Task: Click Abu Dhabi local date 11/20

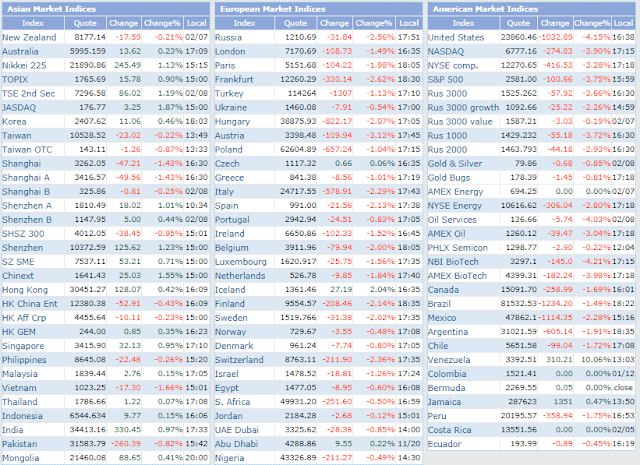Action: pos(409,444)
